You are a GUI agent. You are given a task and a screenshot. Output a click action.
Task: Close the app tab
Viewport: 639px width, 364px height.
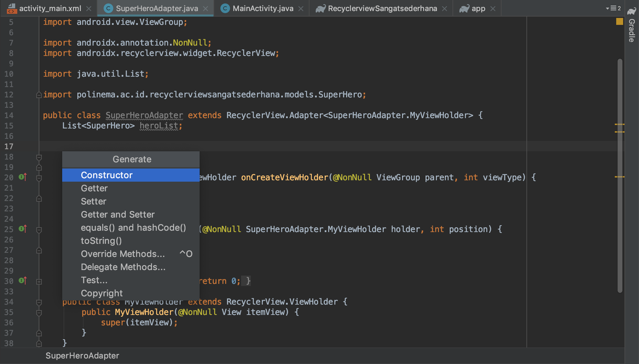(x=493, y=9)
